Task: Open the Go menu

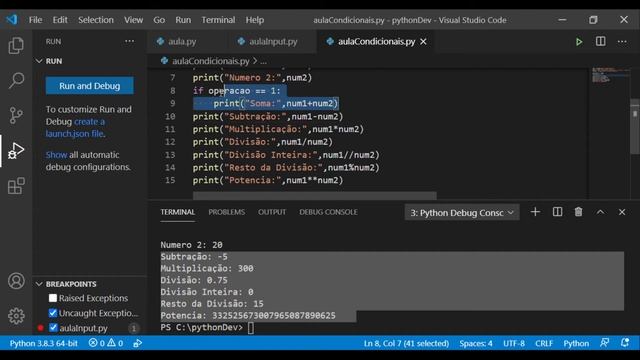Action: click(159, 20)
